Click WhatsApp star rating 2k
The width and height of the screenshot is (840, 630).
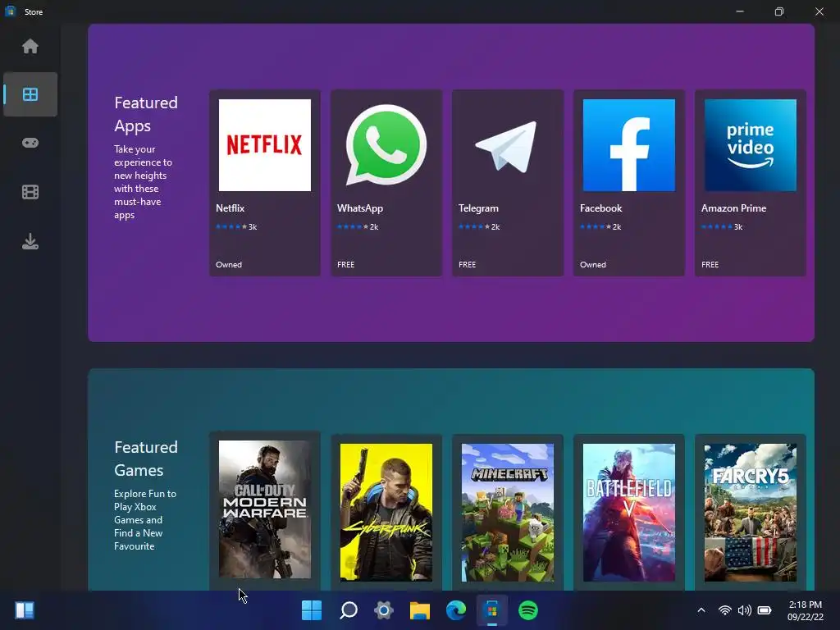(358, 227)
